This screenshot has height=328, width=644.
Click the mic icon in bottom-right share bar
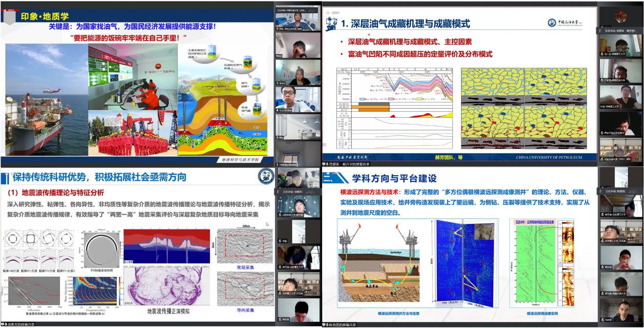tap(327, 325)
